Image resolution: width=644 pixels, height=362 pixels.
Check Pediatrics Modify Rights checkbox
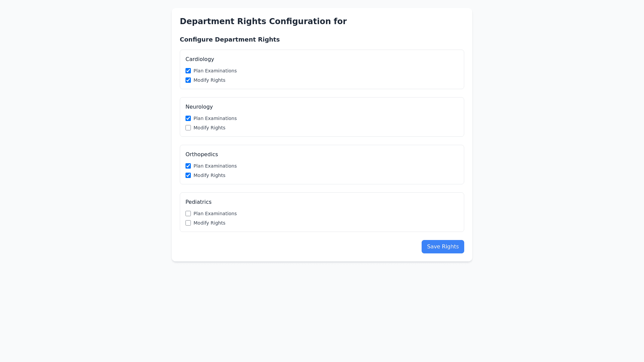pyautogui.click(x=188, y=223)
